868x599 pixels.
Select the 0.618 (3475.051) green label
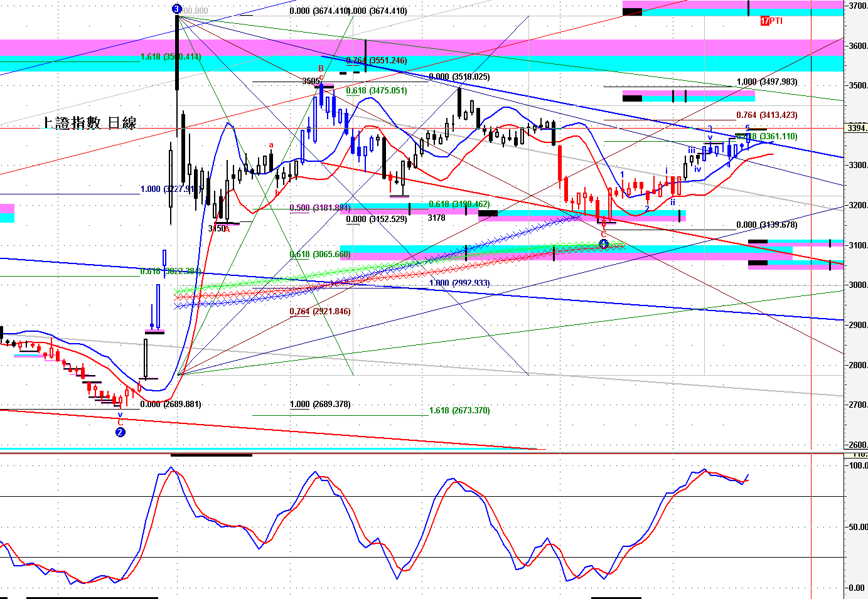[x=377, y=90]
